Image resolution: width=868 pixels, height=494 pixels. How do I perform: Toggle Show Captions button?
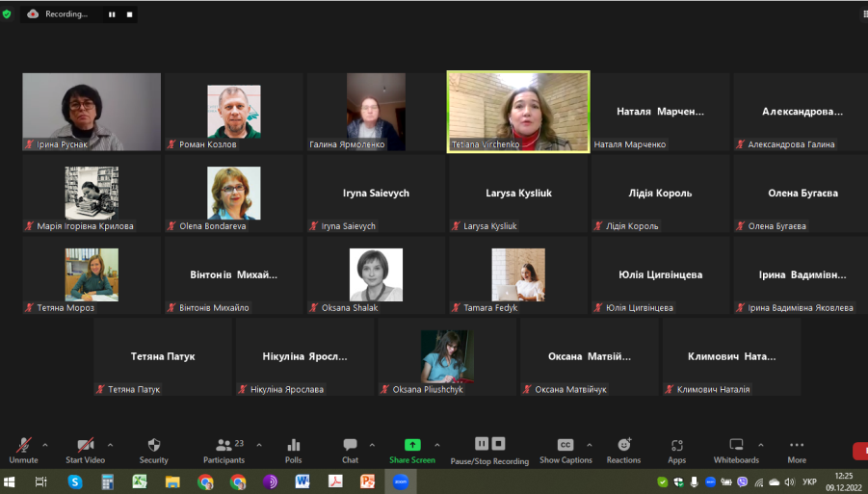coord(566,445)
